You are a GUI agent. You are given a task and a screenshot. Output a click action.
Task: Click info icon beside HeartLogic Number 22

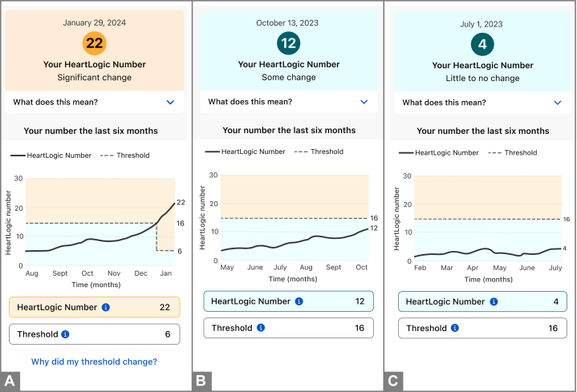point(106,307)
